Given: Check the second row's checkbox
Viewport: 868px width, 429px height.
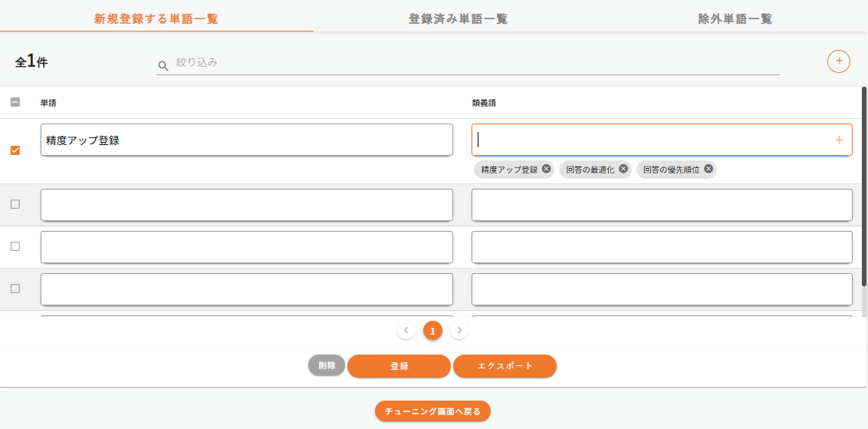Looking at the screenshot, I should [x=15, y=204].
